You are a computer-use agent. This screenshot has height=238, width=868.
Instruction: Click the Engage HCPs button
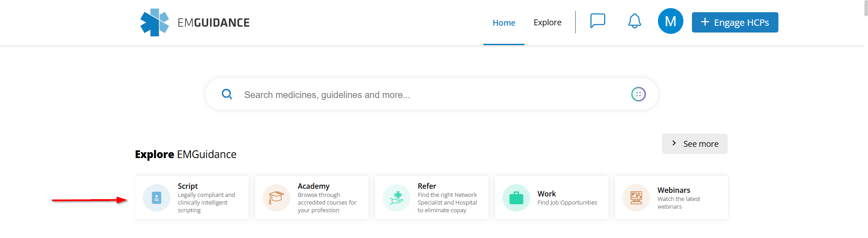pyautogui.click(x=734, y=23)
